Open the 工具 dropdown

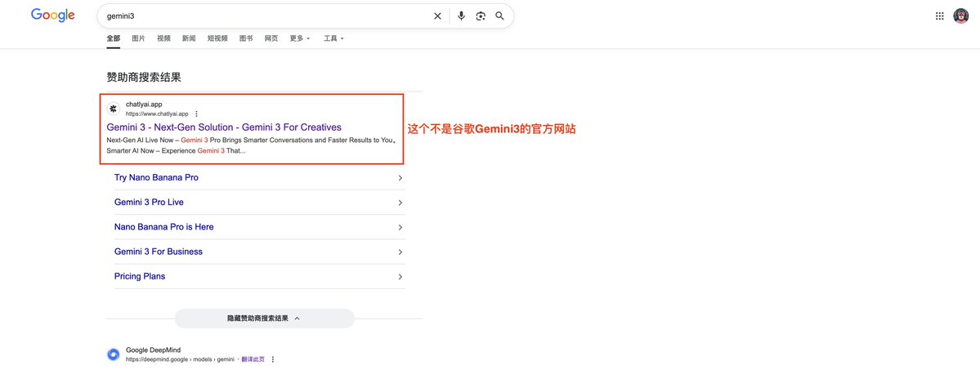coord(333,38)
